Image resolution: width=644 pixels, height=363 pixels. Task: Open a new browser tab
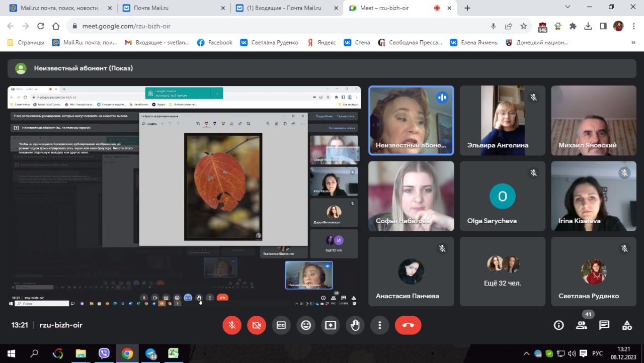(x=467, y=8)
